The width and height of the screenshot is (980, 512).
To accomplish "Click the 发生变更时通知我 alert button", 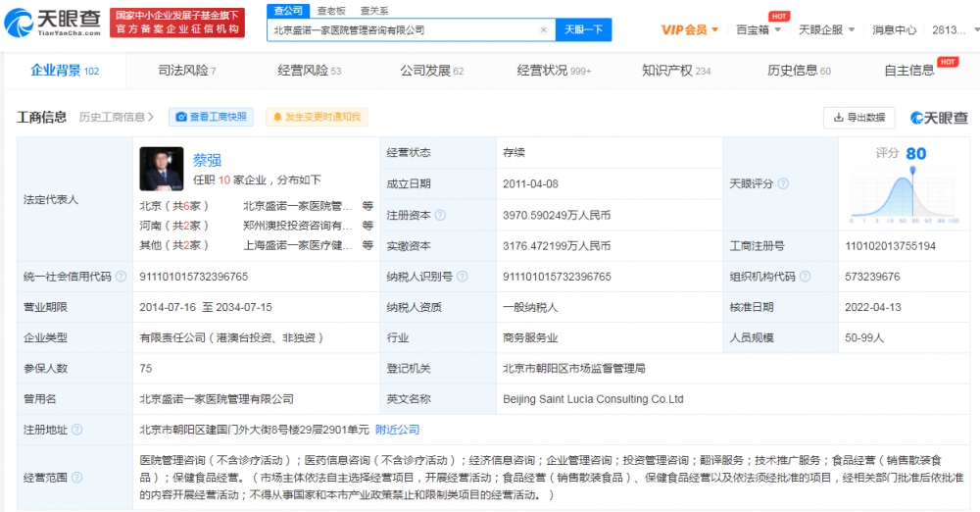I will pos(317,117).
